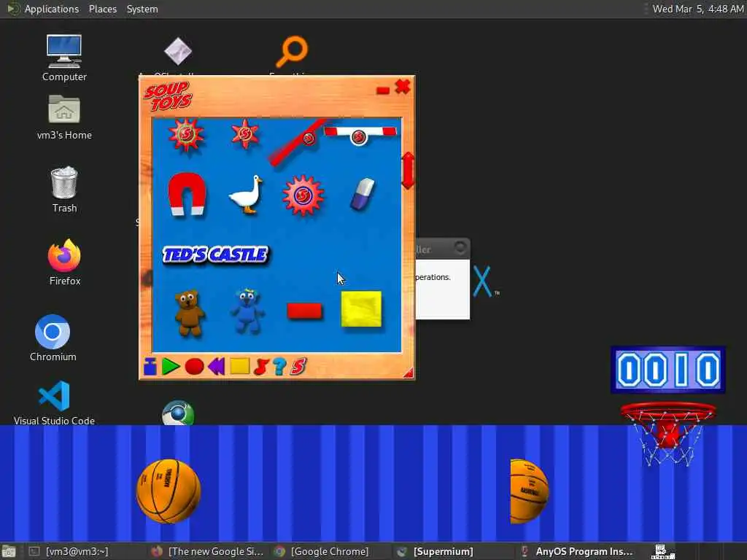Open the Applications menu
The height and width of the screenshot is (560, 747).
[x=52, y=9]
